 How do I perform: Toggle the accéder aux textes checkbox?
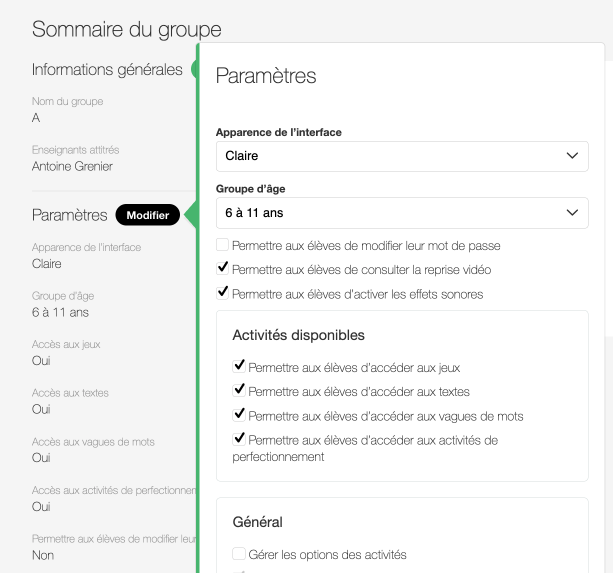[x=239, y=391]
